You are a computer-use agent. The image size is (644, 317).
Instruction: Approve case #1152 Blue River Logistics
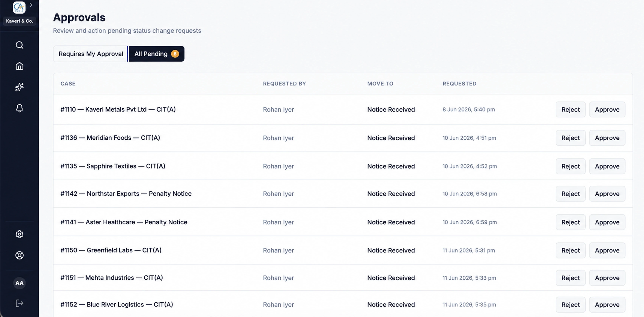tap(607, 305)
